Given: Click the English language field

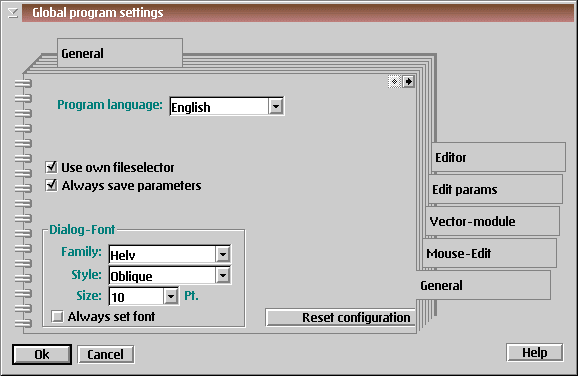Looking at the screenshot, I should (220, 107).
